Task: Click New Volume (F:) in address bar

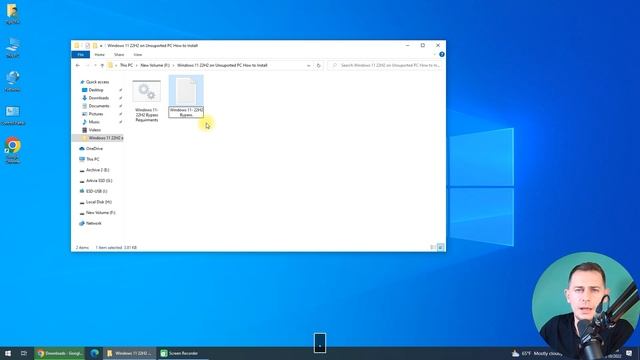Action: point(155,65)
